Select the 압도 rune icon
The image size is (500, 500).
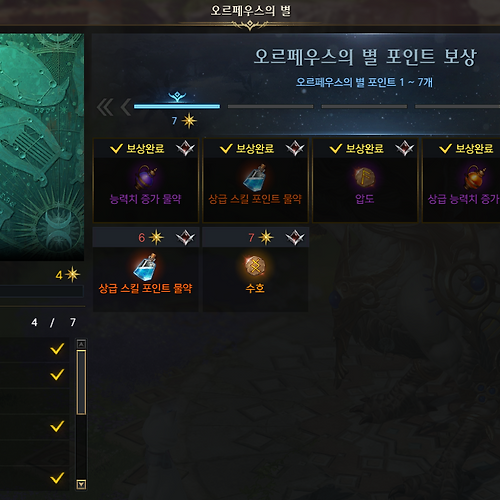click(365, 177)
